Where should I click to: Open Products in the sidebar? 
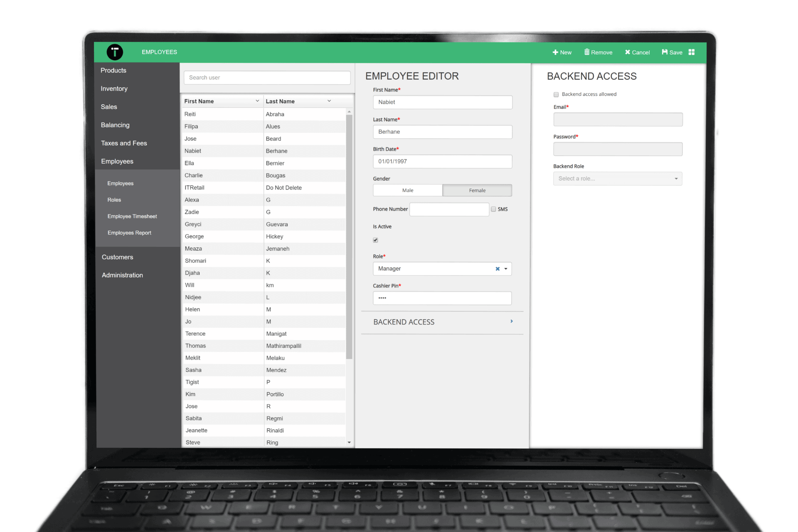point(113,70)
